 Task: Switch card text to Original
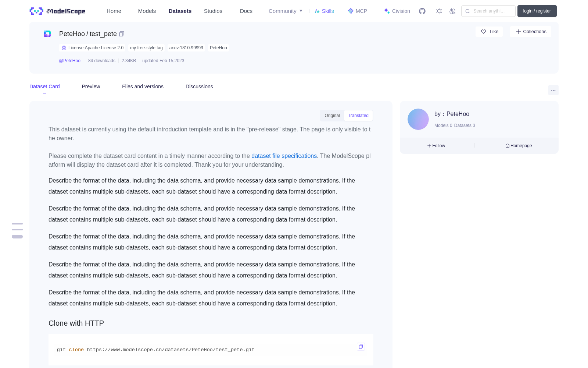(332, 116)
